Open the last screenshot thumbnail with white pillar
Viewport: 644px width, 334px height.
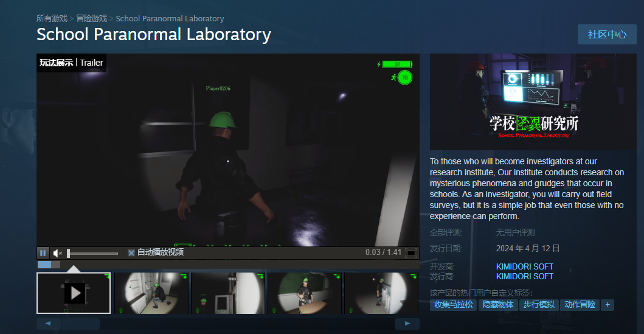coord(381,293)
